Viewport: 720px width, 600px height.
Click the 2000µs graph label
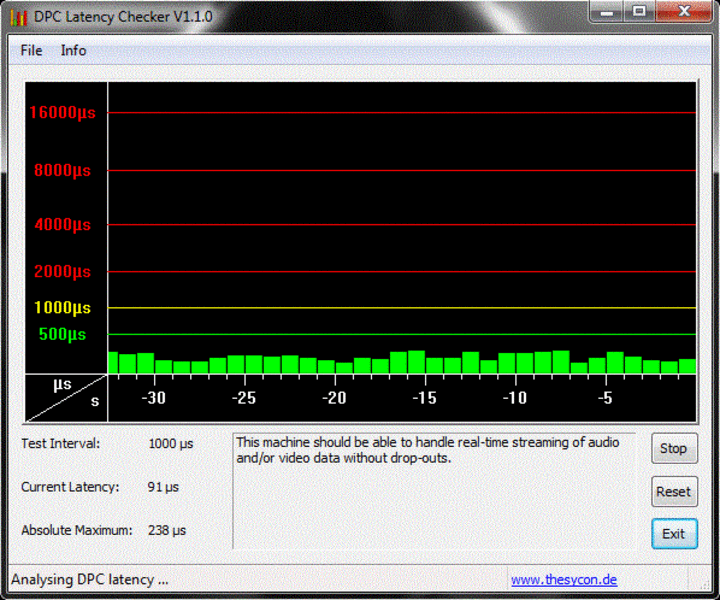click(x=62, y=271)
